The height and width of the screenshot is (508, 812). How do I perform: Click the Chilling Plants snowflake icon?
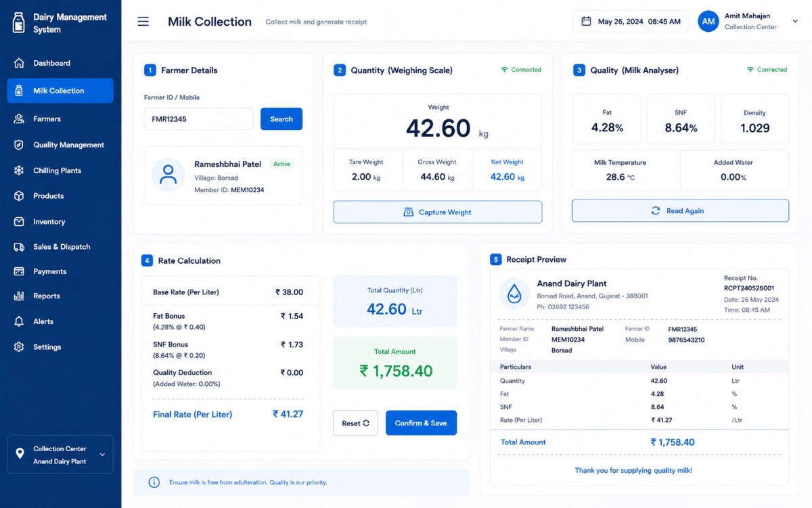click(x=19, y=170)
